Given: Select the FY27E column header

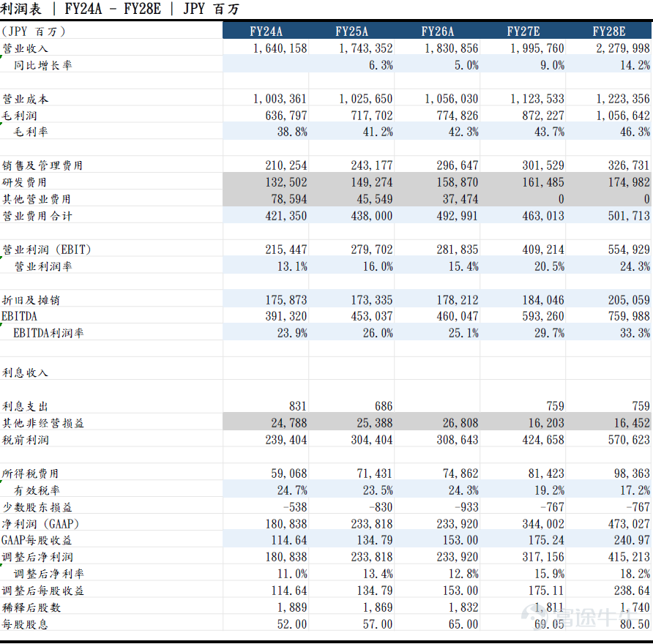Looking at the screenshot, I should [x=523, y=31].
